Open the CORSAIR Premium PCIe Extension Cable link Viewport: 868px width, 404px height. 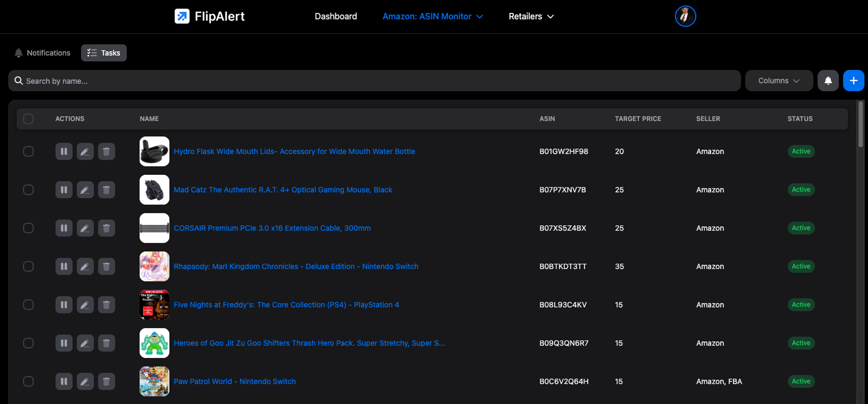(272, 228)
